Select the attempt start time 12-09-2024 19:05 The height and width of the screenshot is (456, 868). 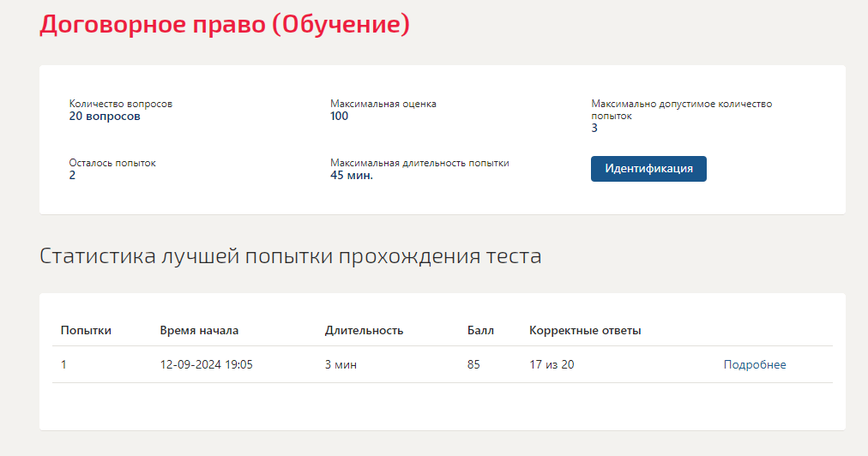click(x=207, y=364)
